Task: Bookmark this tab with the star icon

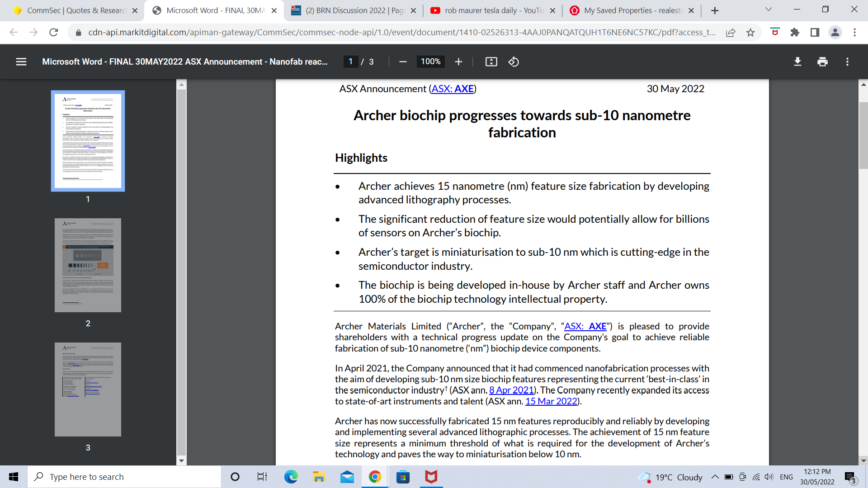Action: tap(750, 32)
